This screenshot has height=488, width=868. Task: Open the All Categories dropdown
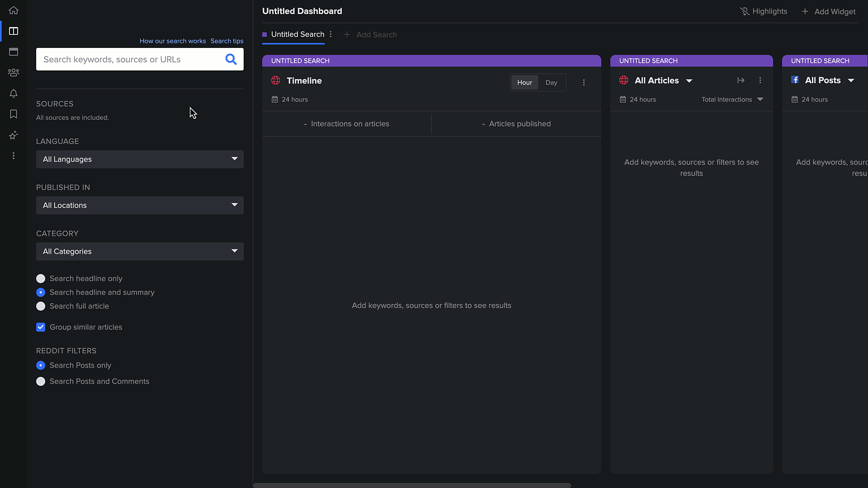click(x=140, y=252)
